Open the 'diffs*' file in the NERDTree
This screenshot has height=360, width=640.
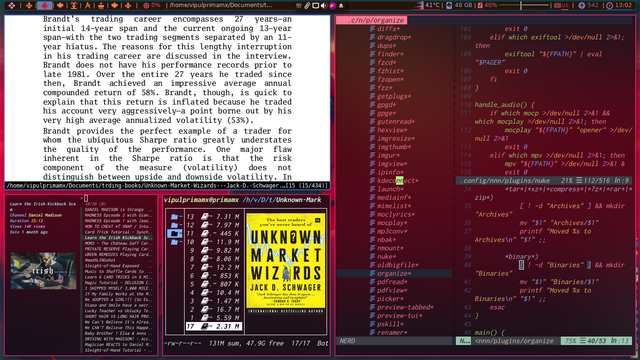[384, 29]
